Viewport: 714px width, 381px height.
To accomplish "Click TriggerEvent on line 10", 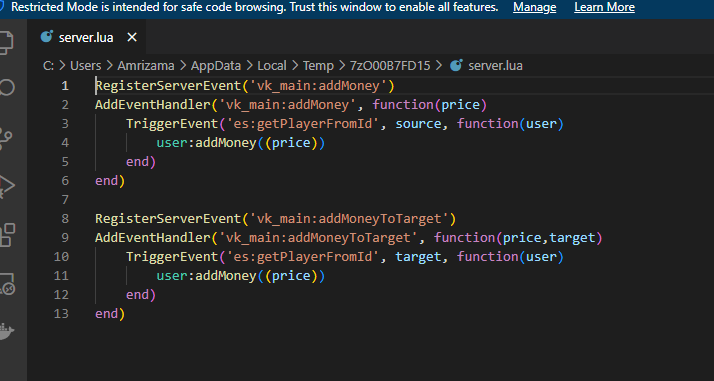I will (172, 257).
